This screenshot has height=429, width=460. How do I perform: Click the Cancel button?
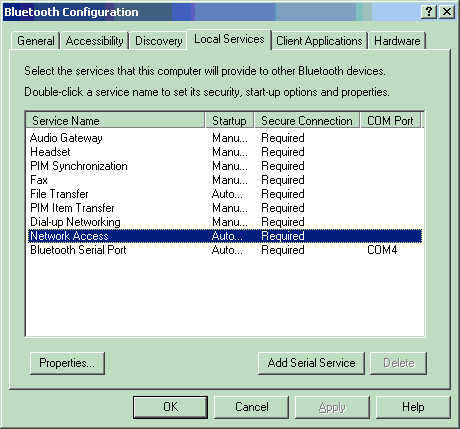[251, 407]
